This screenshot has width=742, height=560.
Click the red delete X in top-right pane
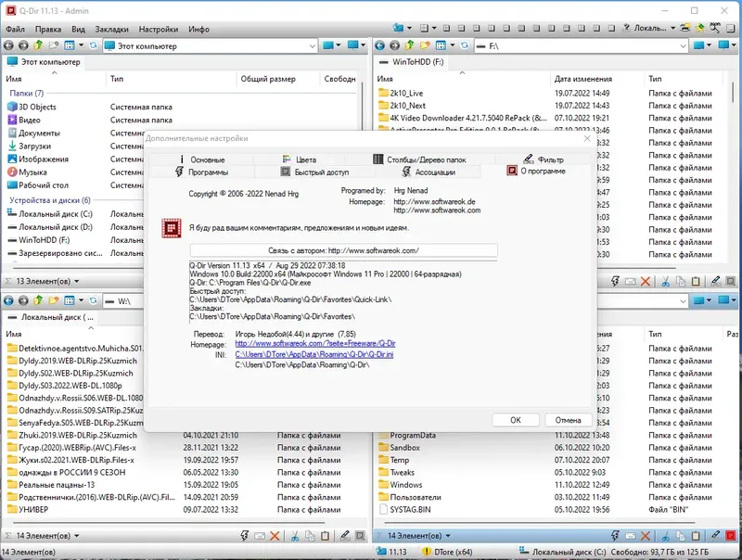(645, 282)
